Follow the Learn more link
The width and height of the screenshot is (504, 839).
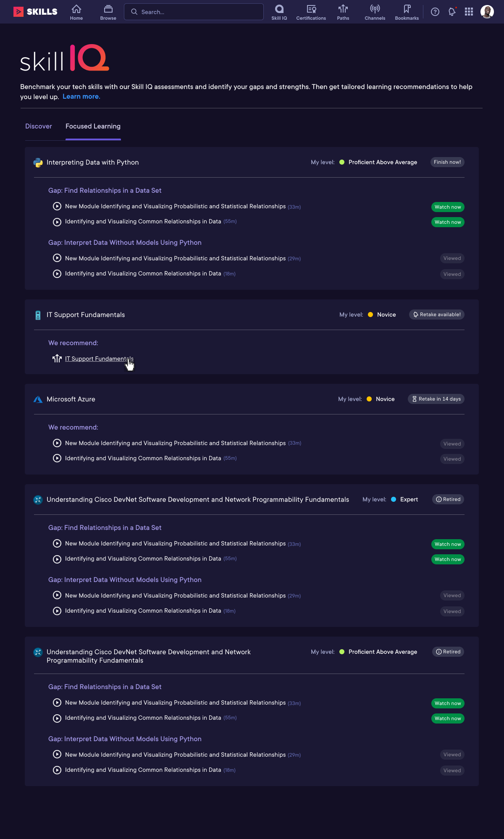81,97
